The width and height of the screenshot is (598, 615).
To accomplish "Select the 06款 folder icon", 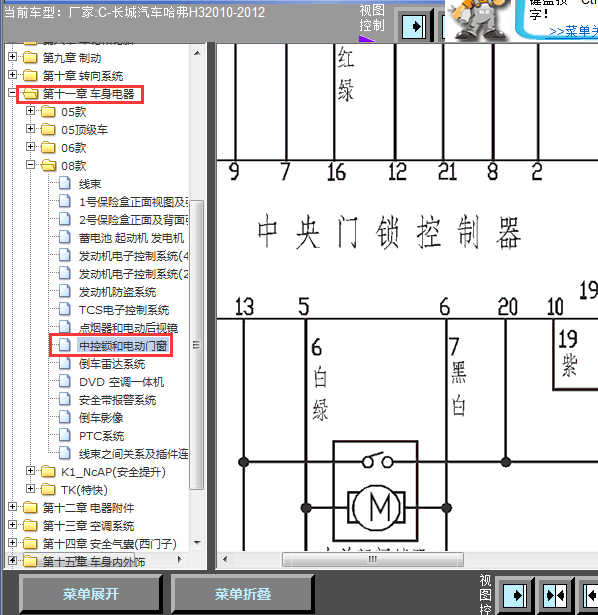I will [x=48, y=147].
